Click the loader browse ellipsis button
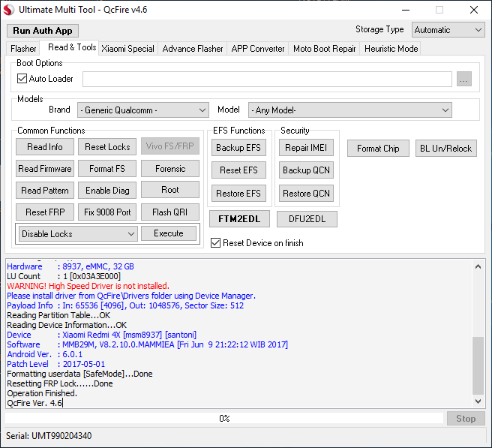492x448 pixels. (463, 79)
